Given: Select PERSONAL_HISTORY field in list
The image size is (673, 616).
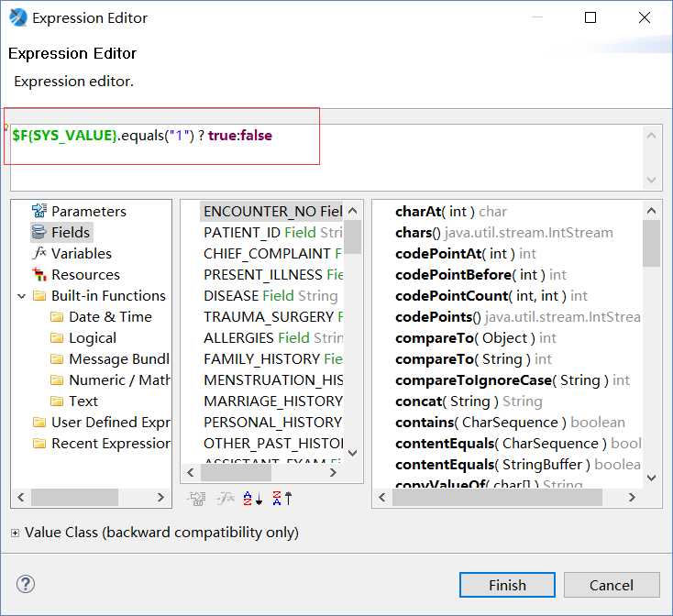Looking at the screenshot, I should pos(272,422).
